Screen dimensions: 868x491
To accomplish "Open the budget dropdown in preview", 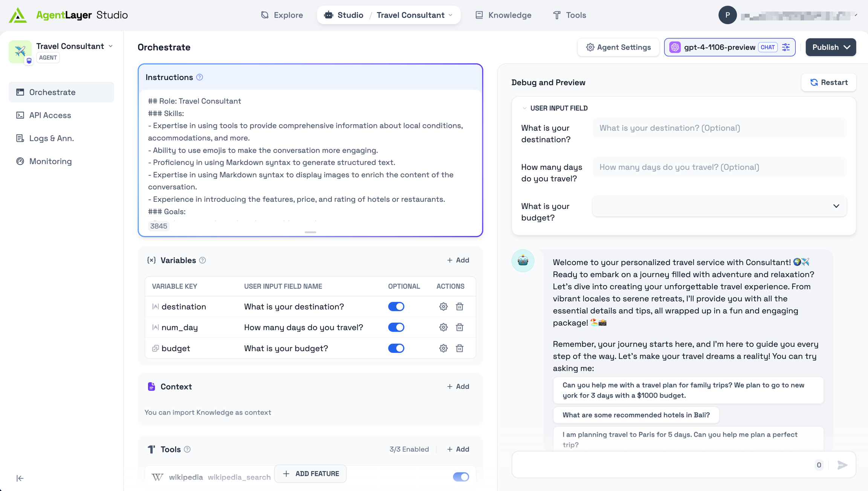I will (x=719, y=206).
